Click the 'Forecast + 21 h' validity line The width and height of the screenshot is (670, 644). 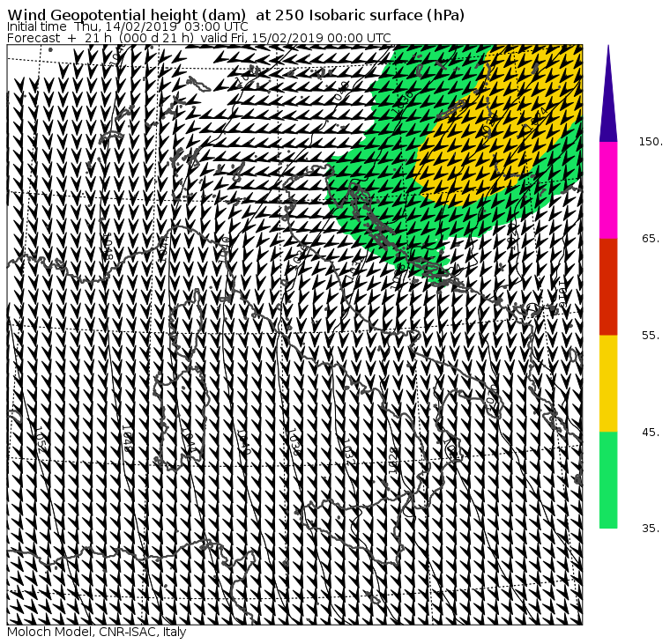point(199,38)
